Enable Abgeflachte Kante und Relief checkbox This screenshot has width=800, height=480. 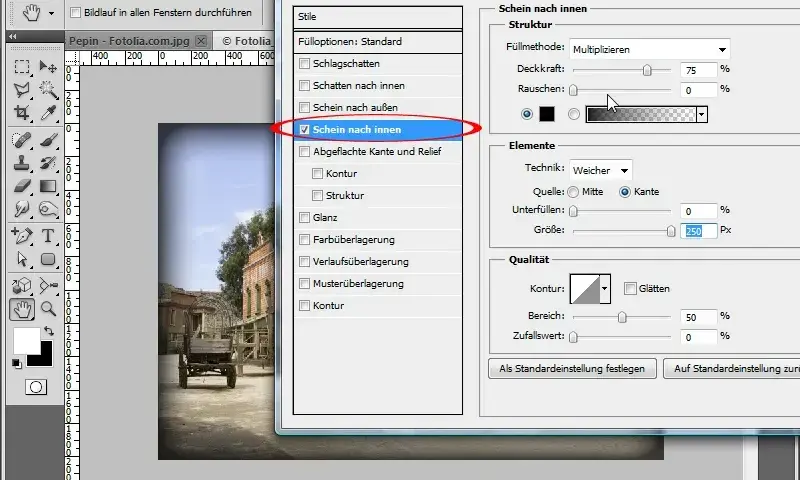point(305,151)
